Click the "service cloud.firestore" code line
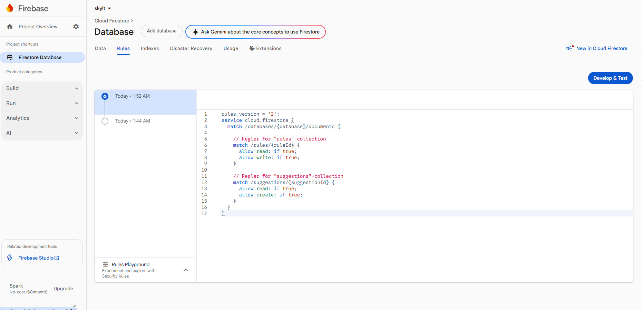This screenshot has width=644, height=310. click(x=257, y=120)
